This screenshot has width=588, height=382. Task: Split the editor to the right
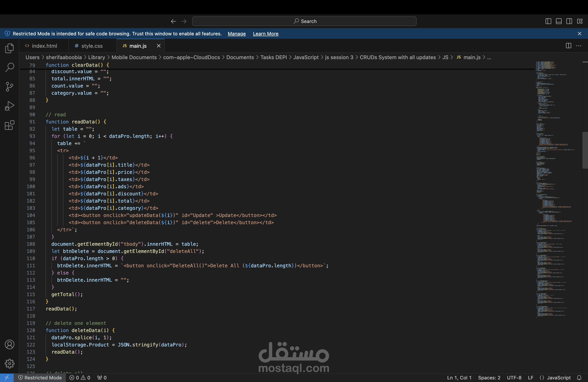[x=568, y=46]
